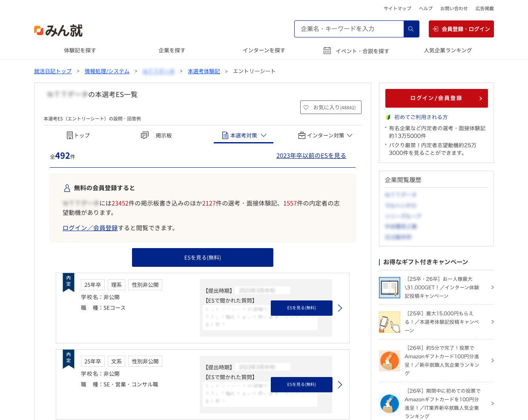
Task: Expand the 本選考対策 dropdown chevron
Action: click(264, 136)
